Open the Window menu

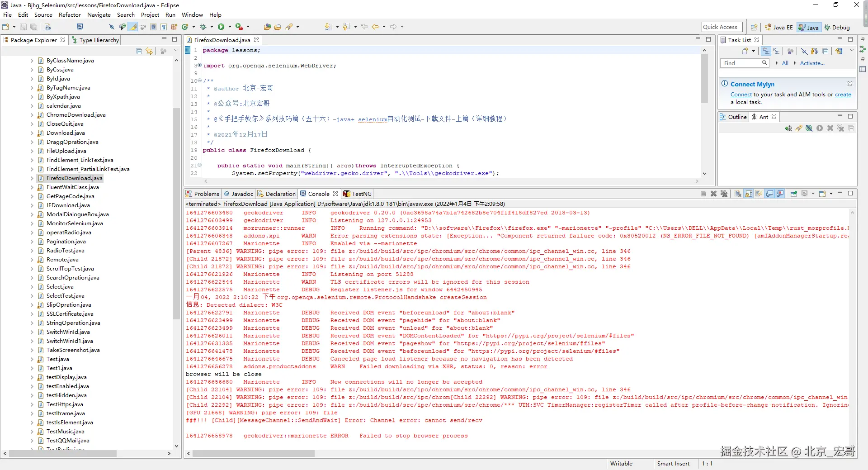pos(192,15)
